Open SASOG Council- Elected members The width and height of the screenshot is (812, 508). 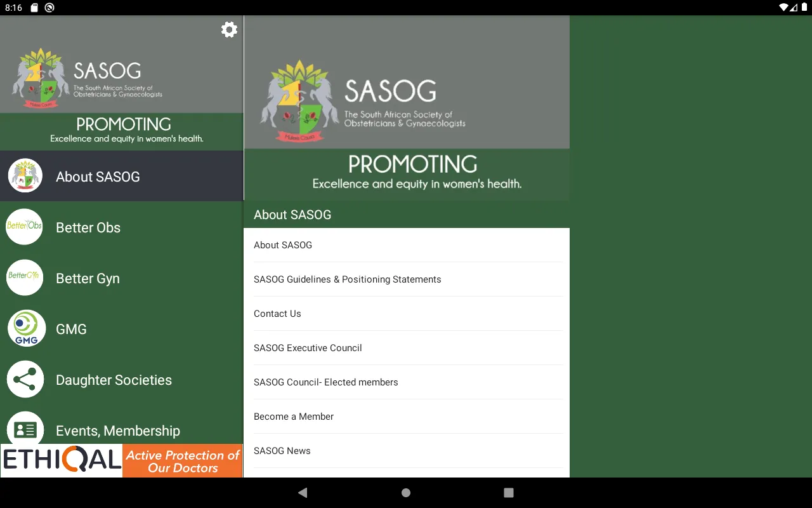click(407, 382)
